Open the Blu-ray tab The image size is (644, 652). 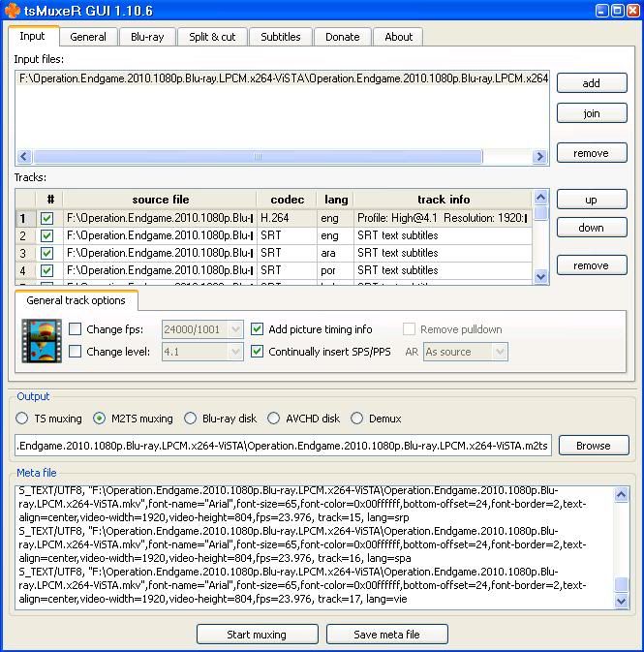147,37
